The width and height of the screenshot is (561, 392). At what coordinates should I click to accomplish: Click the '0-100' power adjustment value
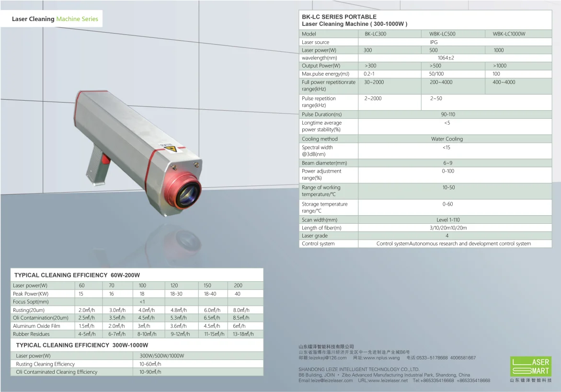pyautogui.click(x=448, y=171)
